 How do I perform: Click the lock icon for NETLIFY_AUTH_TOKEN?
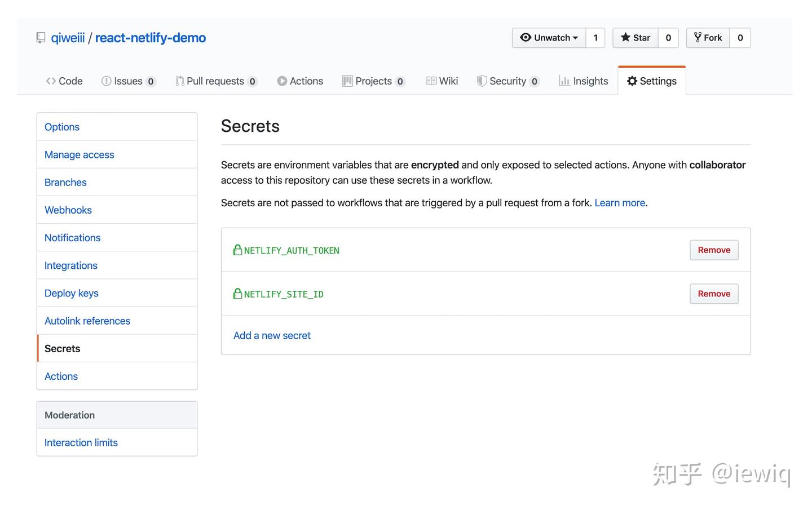pos(237,250)
